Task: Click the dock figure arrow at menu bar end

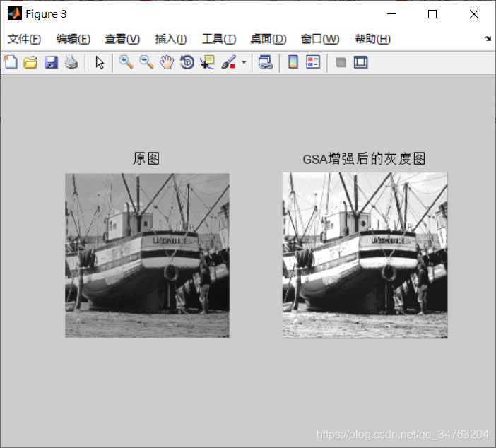Action: point(488,39)
